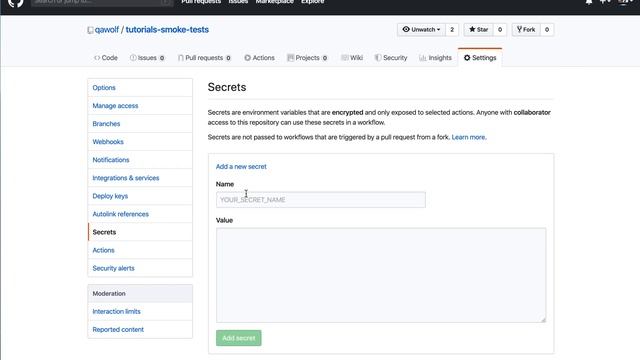The height and width of the screenshot is (360, 640).
Task: Fork the repository
Action: pos(526,29)
